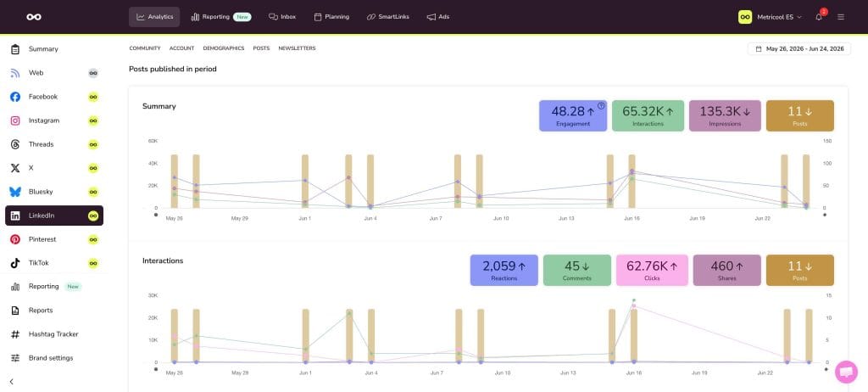
Task: Open the Planning menu item
Action: tap(331, 17)
